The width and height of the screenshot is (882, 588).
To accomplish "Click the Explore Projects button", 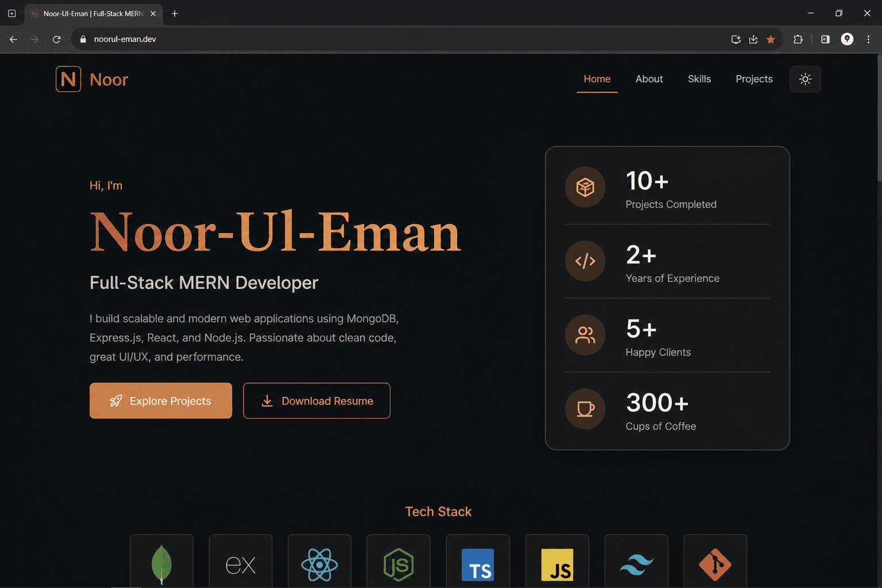I will coord(161,401).
